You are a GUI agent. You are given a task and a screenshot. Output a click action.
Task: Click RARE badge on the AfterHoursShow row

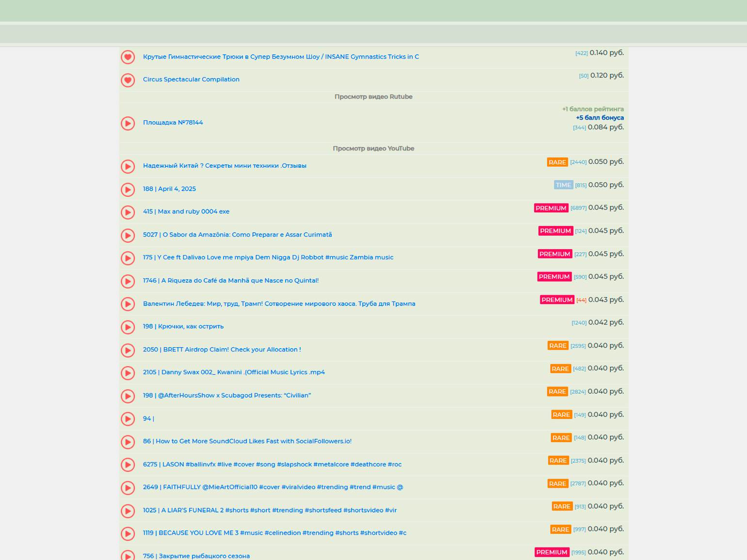tap(557, 392)
